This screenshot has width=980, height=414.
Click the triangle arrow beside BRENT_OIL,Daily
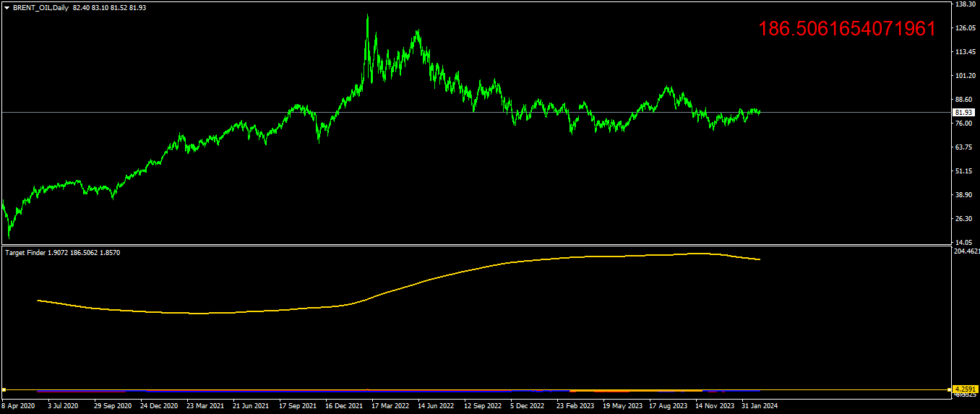coord(7,7)
